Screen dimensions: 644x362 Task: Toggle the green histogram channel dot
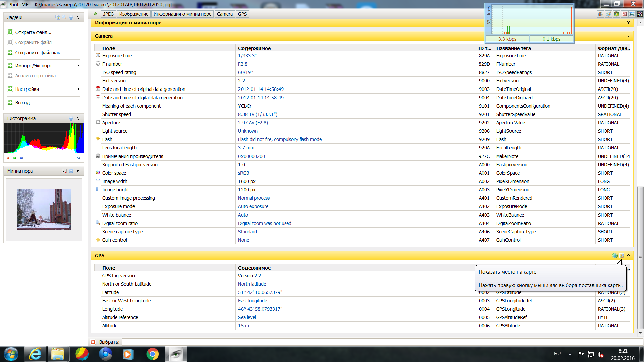point(15,158)
